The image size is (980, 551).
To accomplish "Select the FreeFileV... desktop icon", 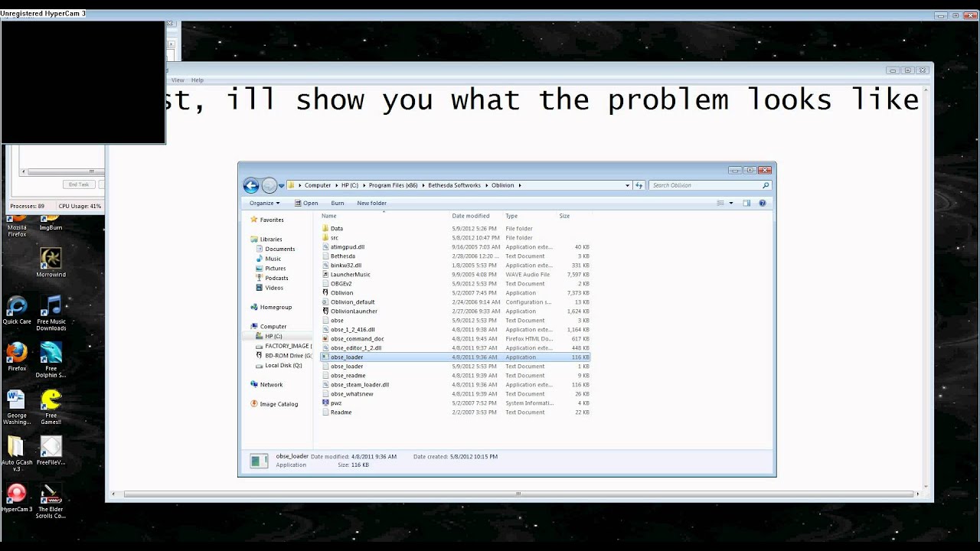I will [51, 451].
